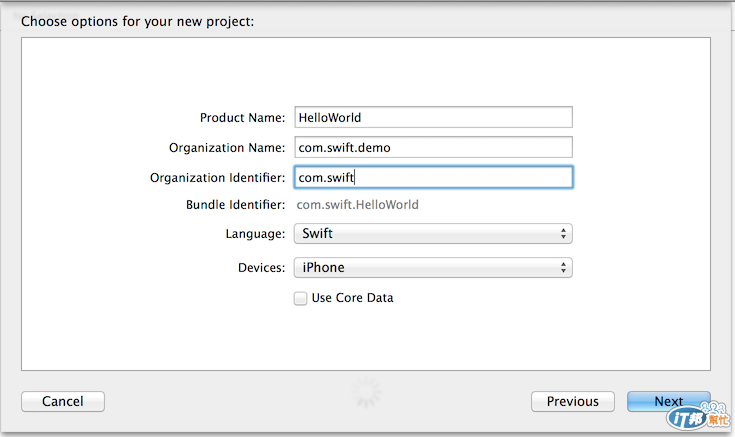Open the Devices dropdown showing iPhone
This screenshot has width=735, height=437.
tap(432, 267)
